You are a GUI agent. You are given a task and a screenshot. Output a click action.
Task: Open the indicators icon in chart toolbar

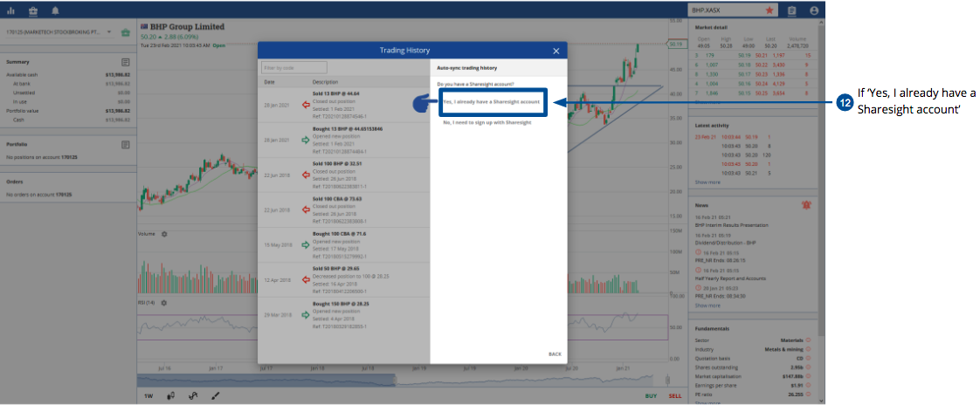(193, 395)
